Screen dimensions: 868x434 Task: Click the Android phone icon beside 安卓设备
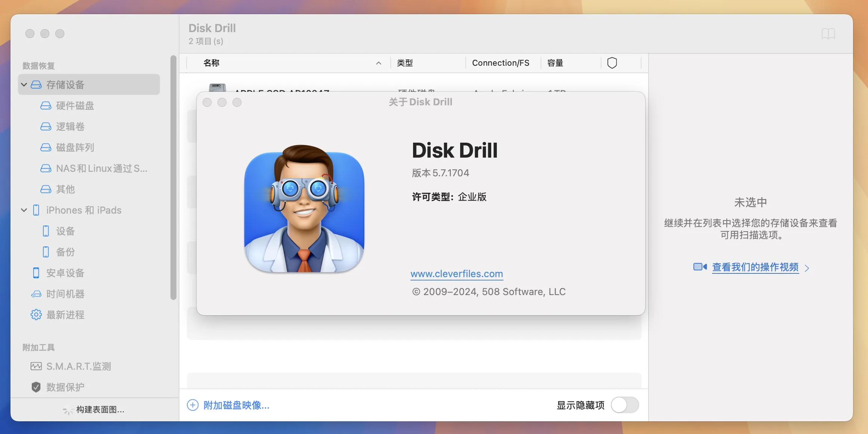click(x=36, y=273)
